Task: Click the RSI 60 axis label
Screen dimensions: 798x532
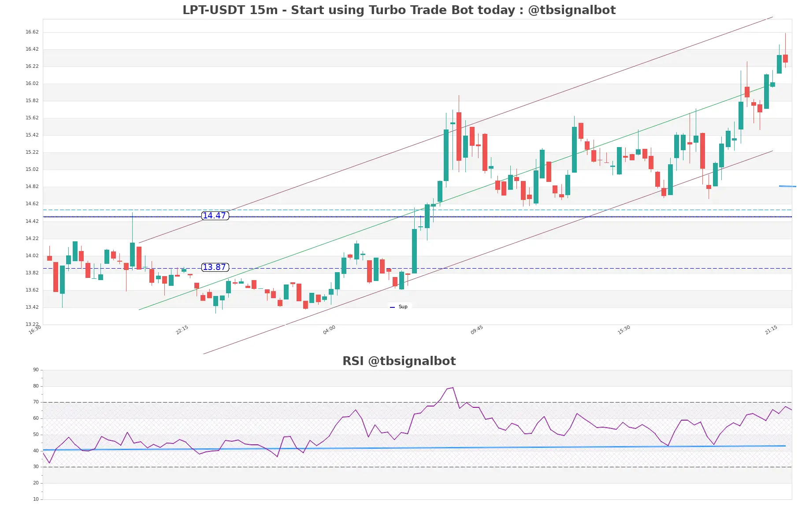Action: pyautogui.click(x=36, y=418)
